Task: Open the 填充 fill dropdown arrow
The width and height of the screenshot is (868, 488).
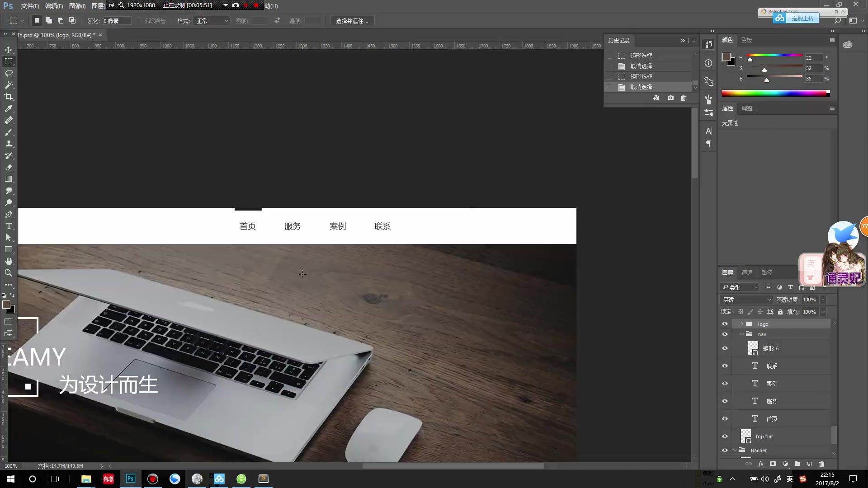Action: tap(823, 312)
